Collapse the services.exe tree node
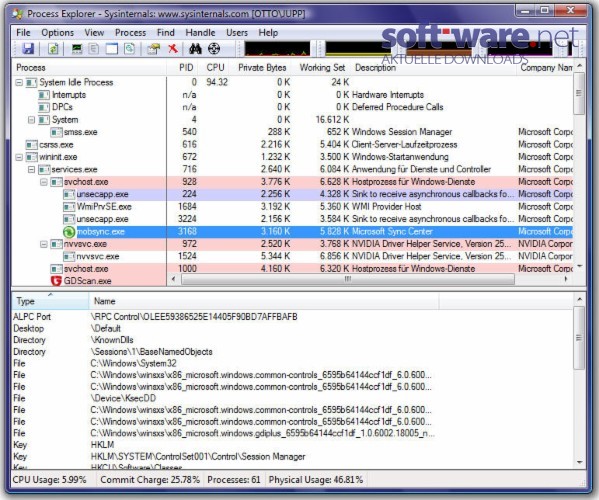The width and height of the screenshot is (599, 500). pyautogui.click(x=31, y=170)
